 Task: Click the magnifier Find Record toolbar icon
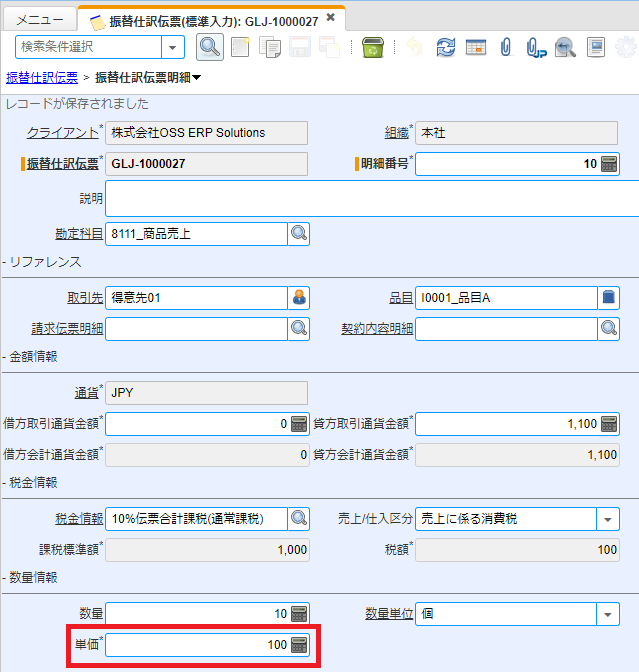point(210,47)
